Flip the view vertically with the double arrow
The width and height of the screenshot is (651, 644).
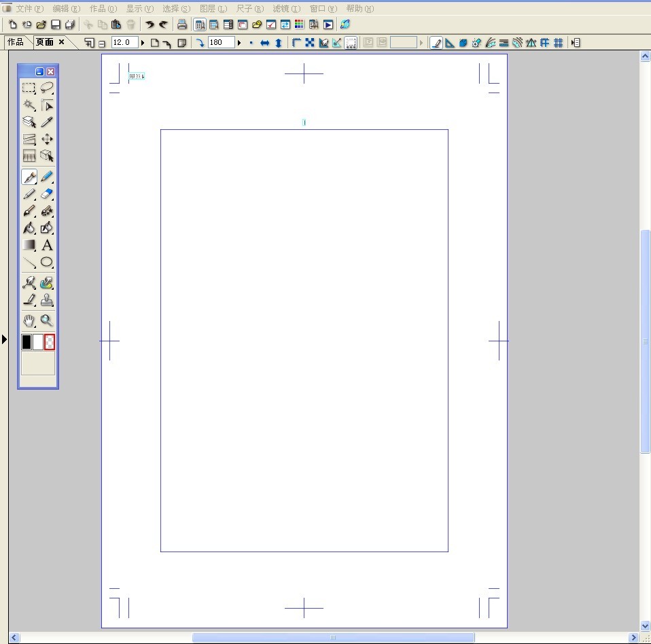point(279,43)
